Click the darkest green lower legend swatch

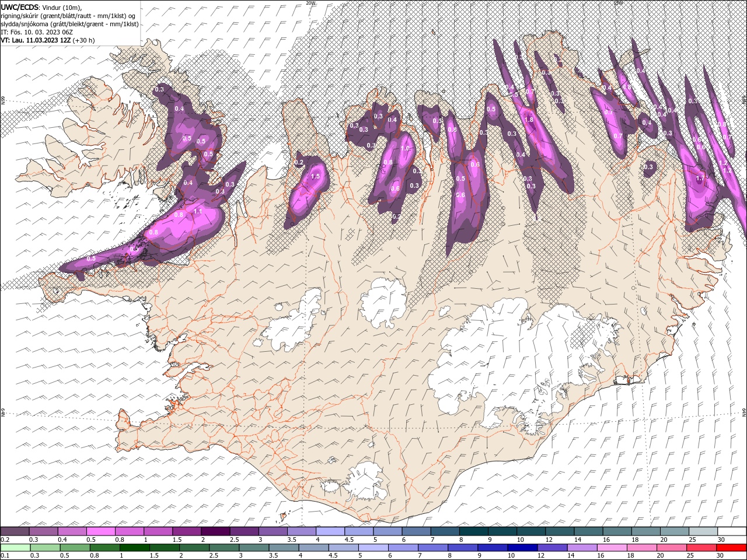pyautogui.click(x=134, y=548)
